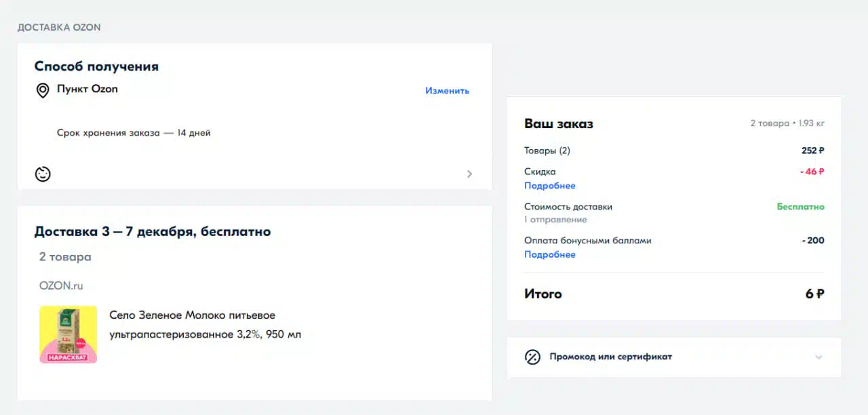Open the Село Зеленое milk product thumbnail
Image resolution: width=868 pixels, height=415 pixels.
tap(68, 334)
